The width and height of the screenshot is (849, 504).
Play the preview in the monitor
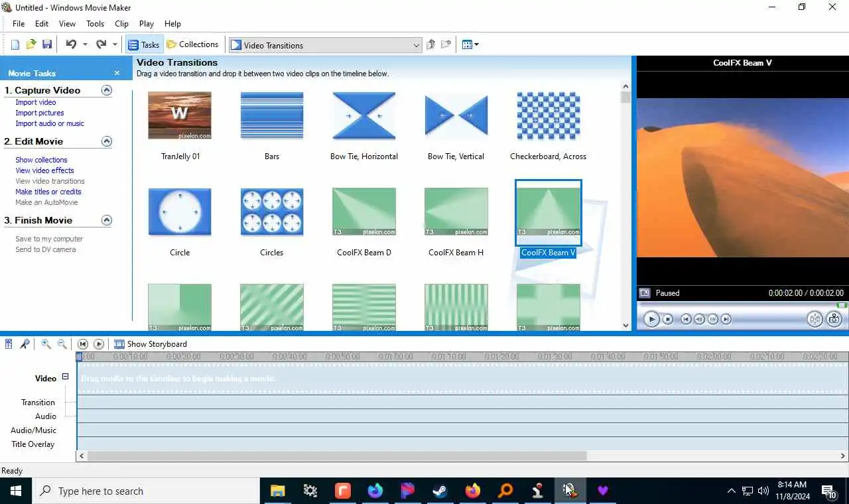[651, 319]
